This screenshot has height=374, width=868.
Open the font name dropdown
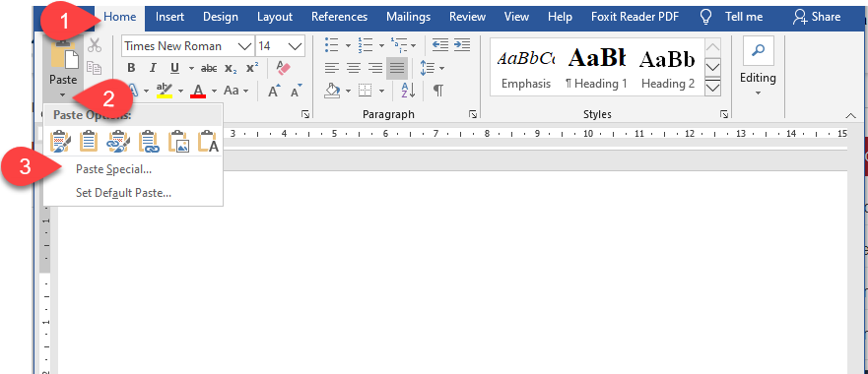243,46
